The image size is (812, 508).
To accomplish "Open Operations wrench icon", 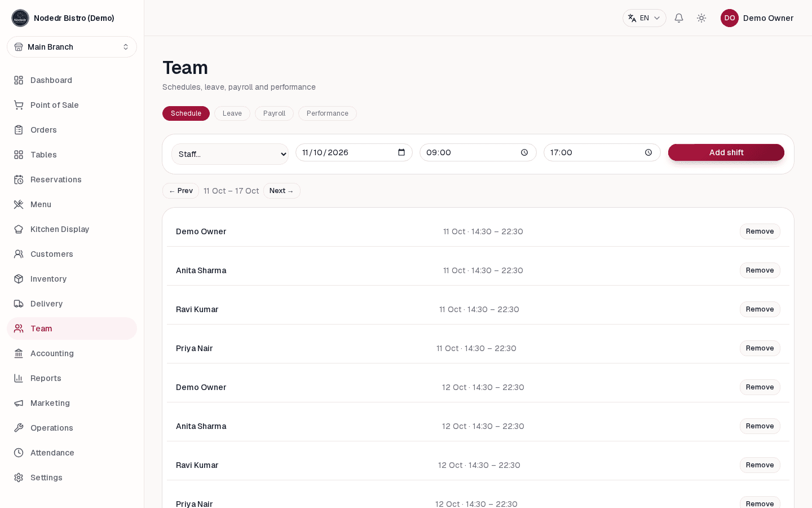I will point(19,428).
